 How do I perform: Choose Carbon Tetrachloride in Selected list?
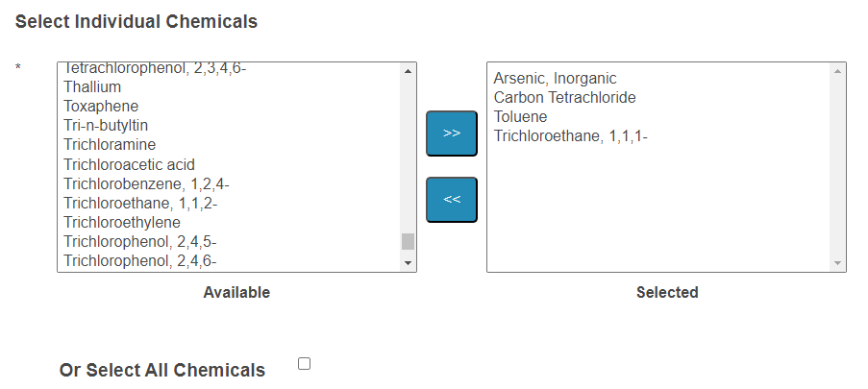[564, 97]
